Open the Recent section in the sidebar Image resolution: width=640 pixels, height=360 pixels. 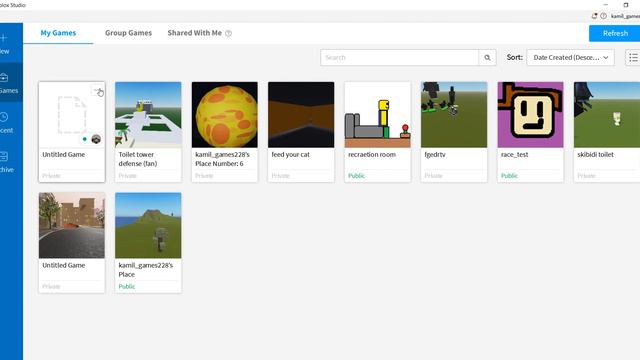point(6,123)
